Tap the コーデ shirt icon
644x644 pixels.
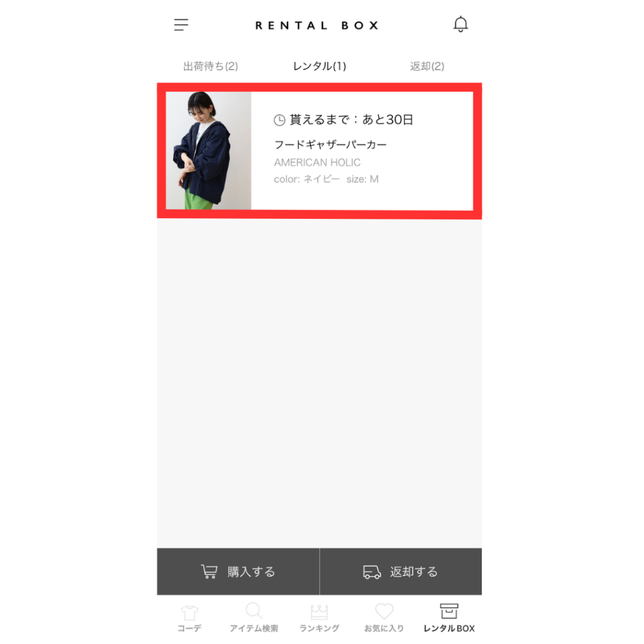tap(189, 613)
